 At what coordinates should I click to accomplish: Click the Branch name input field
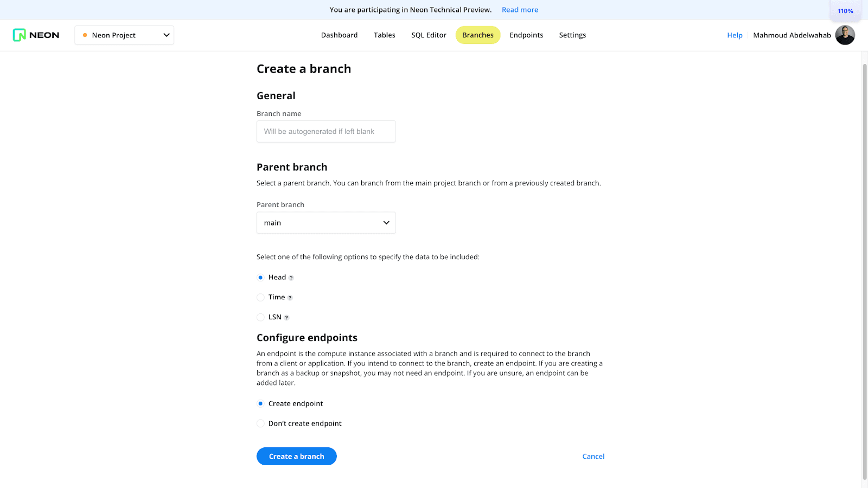pos(326,132)
